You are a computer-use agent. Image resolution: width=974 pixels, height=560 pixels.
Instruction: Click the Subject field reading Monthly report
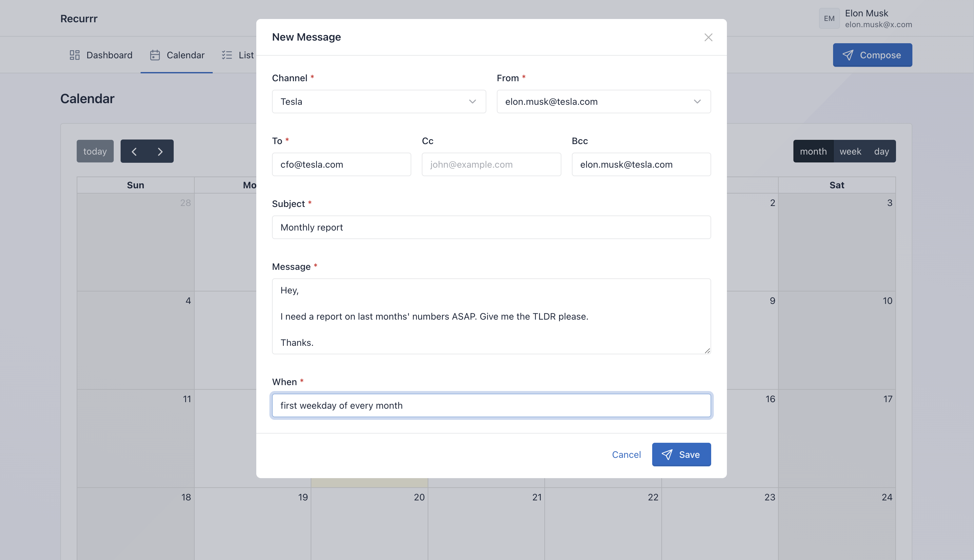(491, 227)
